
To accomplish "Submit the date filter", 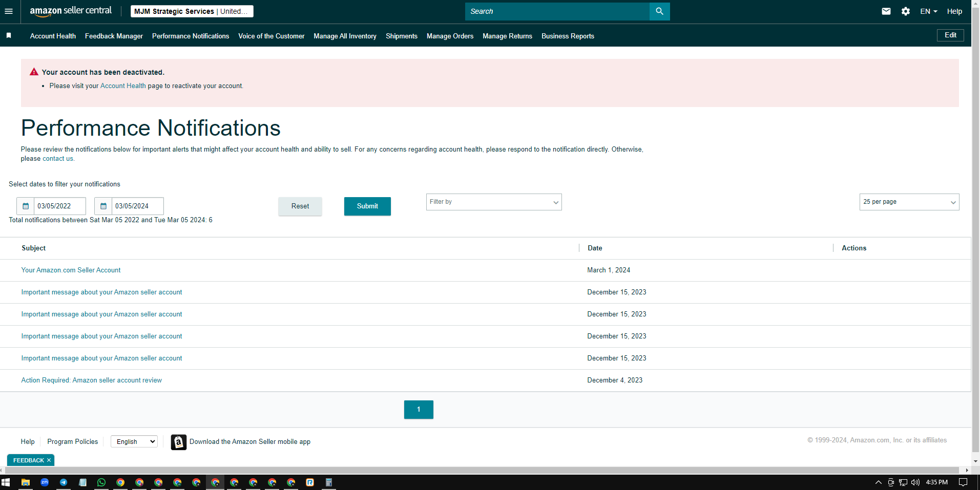I will [x=367, y=206].
